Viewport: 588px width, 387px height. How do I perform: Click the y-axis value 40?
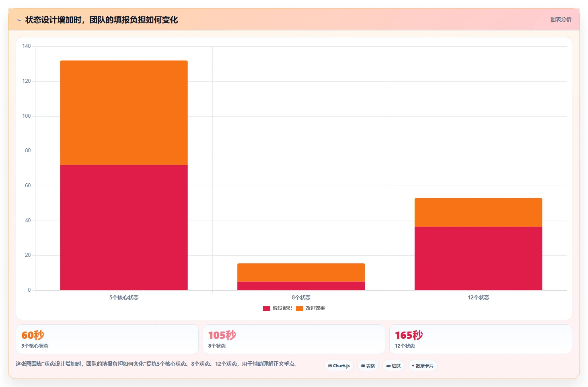[x=28, y=221]
